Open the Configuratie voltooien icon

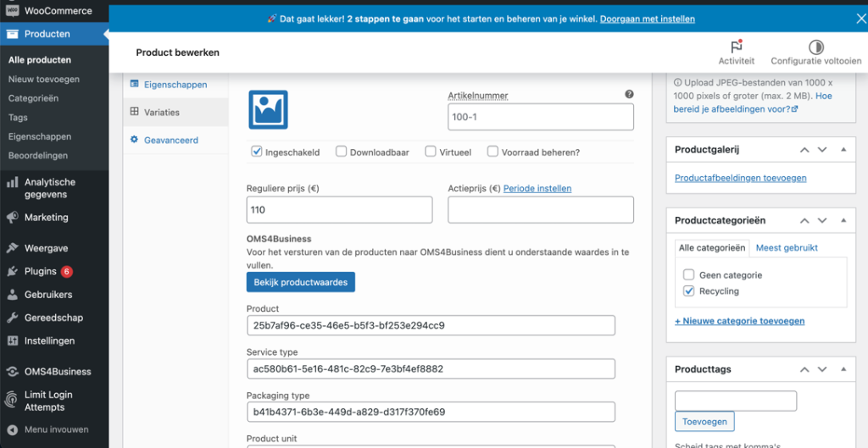[x=815, y=47]
